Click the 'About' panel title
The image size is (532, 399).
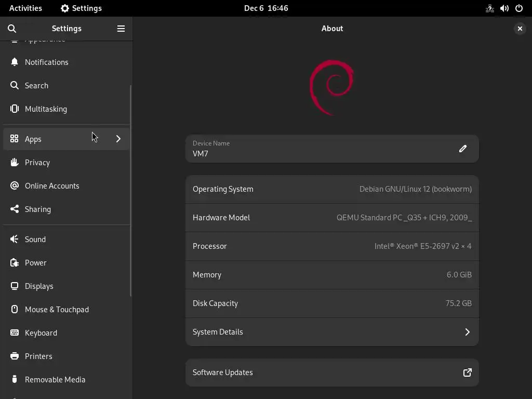pyautogui.click(x=332, y=29)
